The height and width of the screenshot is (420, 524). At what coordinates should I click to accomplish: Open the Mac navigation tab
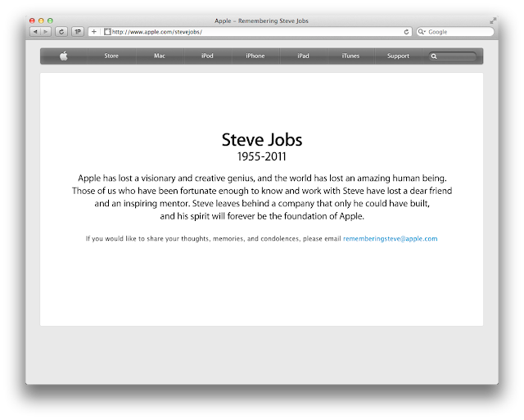[160, 56]
